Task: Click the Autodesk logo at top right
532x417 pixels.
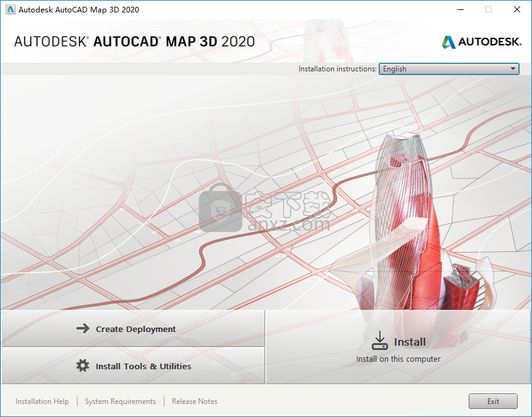Action: tap(482, 42)
